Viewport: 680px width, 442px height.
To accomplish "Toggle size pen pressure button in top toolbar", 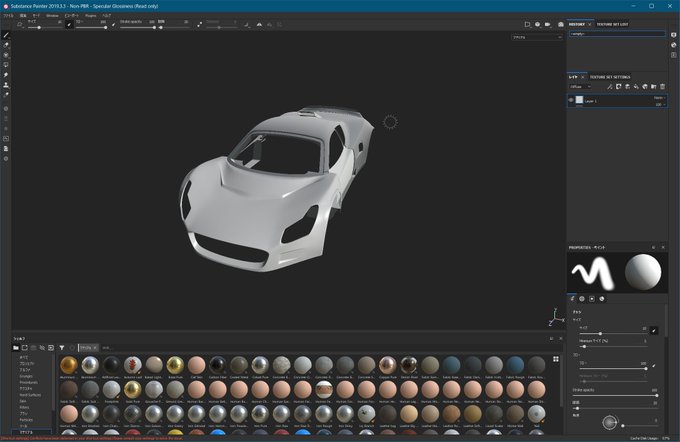I will tap(69, 25).
